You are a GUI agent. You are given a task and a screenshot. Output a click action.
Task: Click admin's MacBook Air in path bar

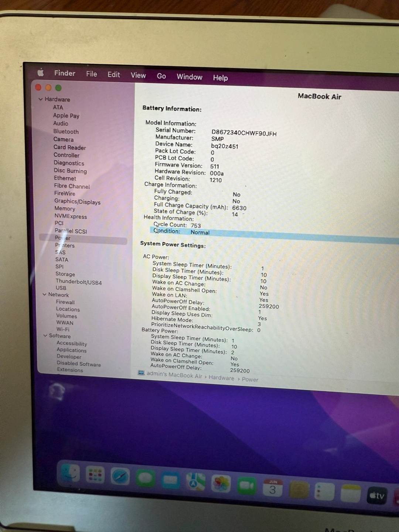click(x=174, y=375)
